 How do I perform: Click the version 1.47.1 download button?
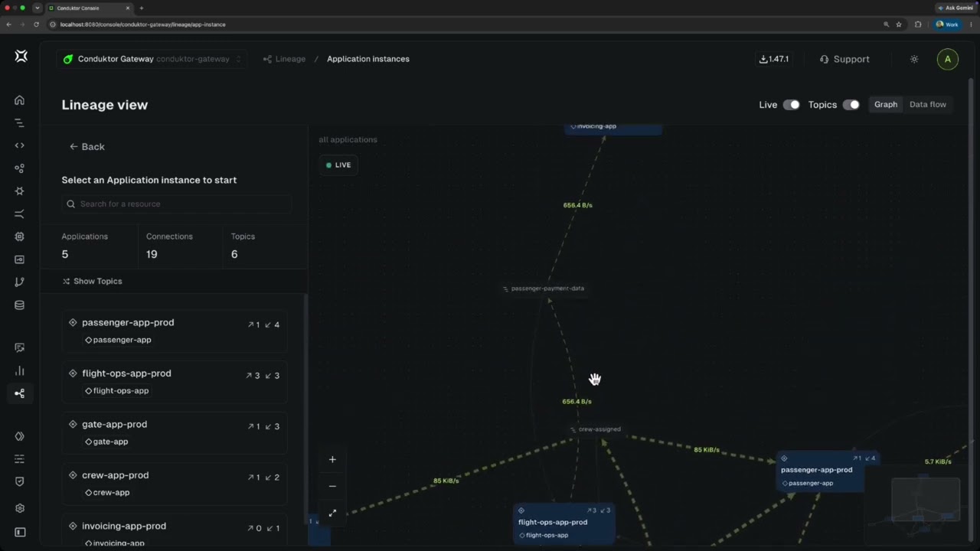pyautogui.click(x=773, y=59)
